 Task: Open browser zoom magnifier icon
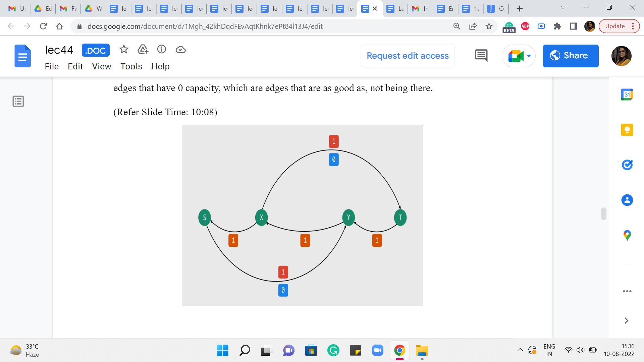[x=457, y=26]
